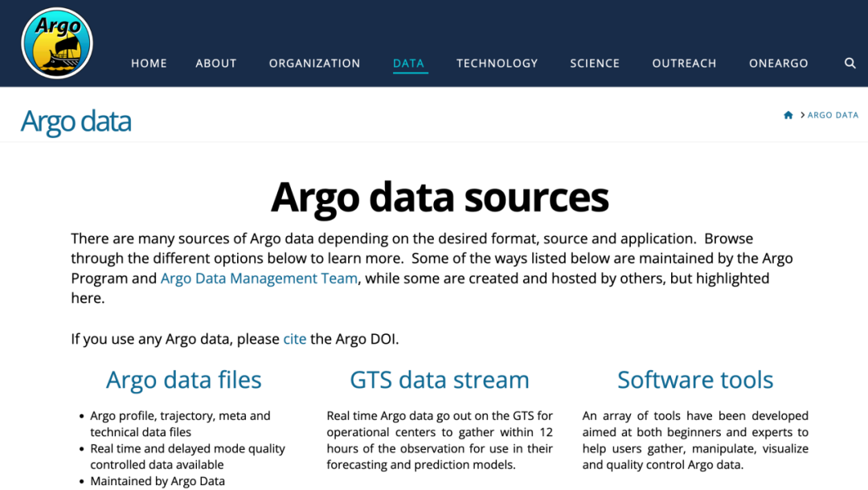Click the ARGO DATA breadcrumb link
868x490 pixels.
click(833, 115)
